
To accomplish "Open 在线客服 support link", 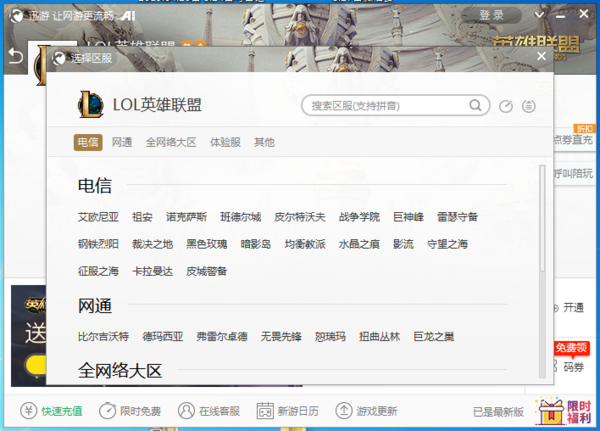I will [219, 411].
